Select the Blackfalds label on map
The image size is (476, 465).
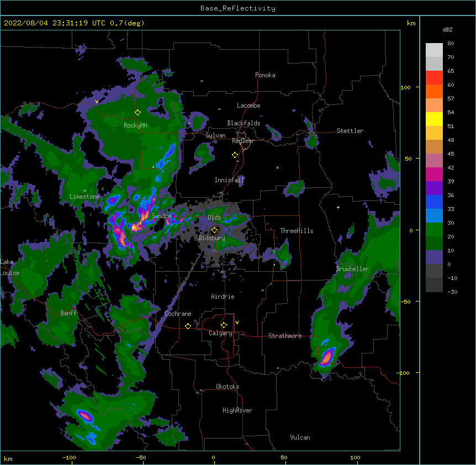(244, 123)
